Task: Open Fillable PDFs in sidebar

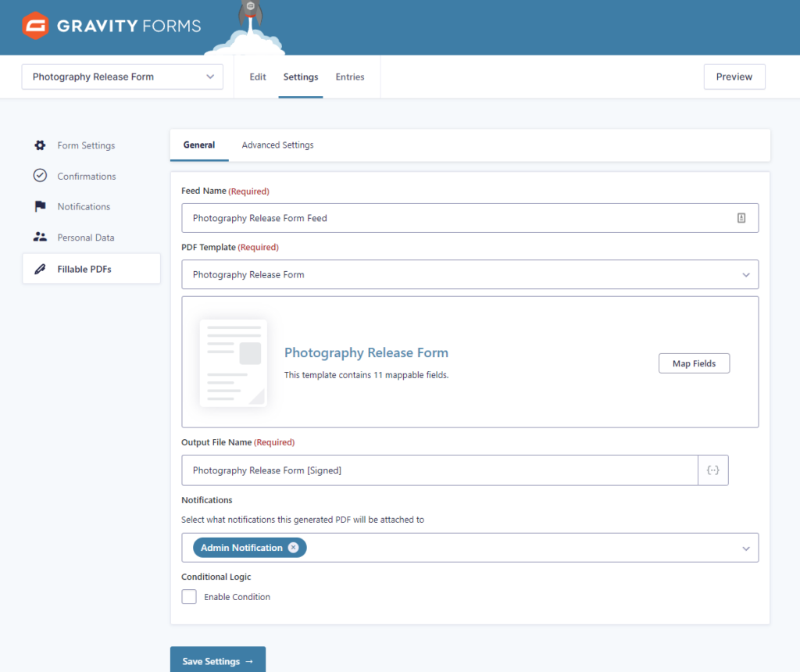Action: click(91, 269)
